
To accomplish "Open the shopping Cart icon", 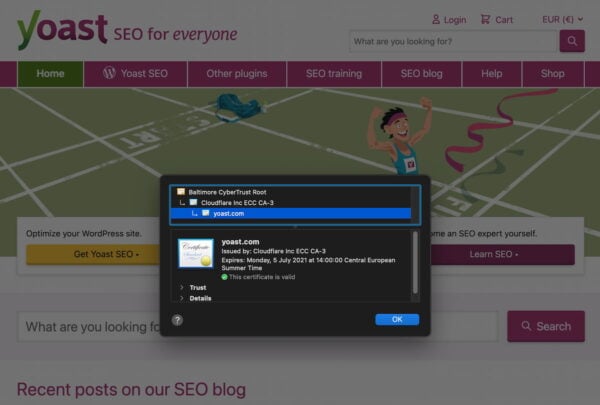I will pyautogui.click(x=486, y=19).
